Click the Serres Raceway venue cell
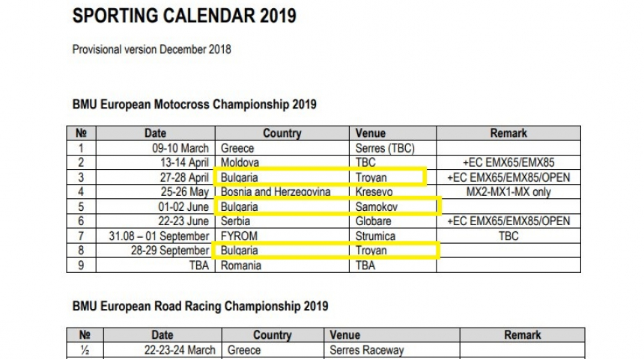644x359 pixels. coord(366,350)
